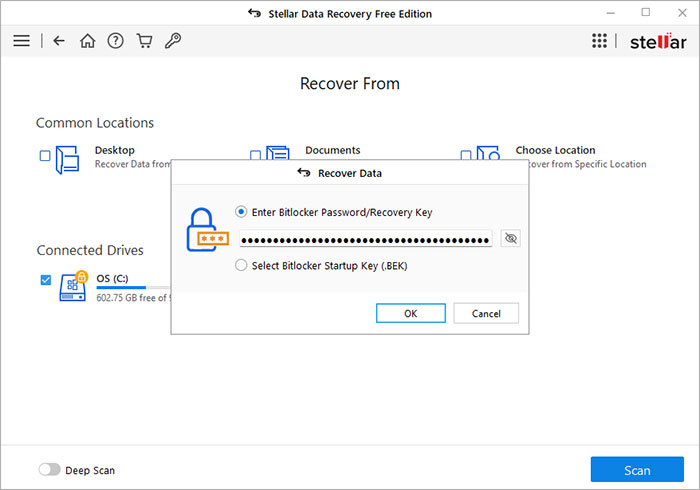Click the Choose Location label
Image resolution: width=700 pixels, height=490 pixels.
point(555,150)
